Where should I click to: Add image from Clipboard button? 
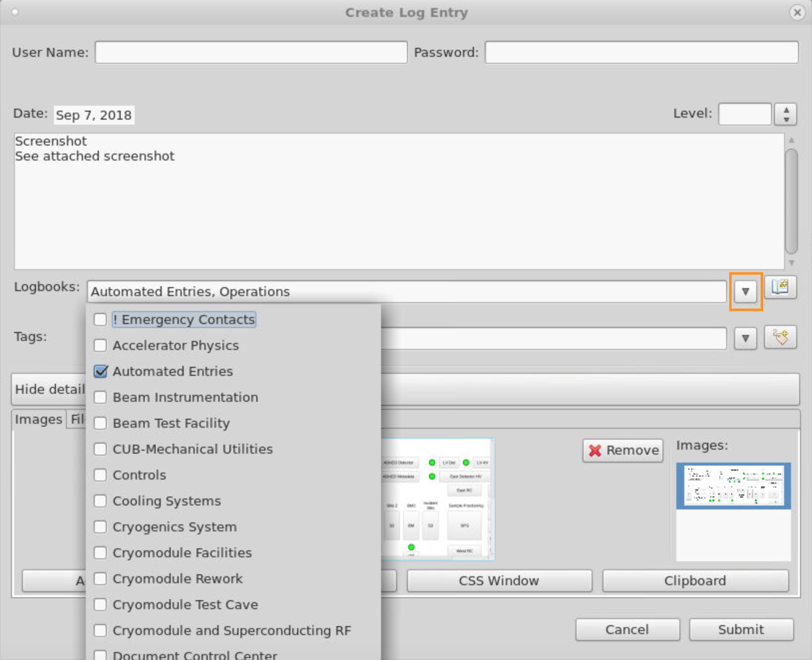pyautogui.click(x=695, y=581)
